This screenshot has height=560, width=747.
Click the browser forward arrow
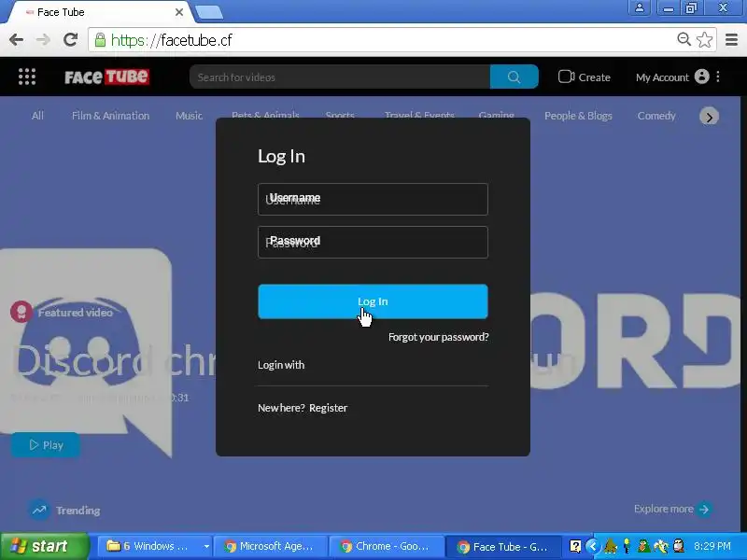coord(43,39)
